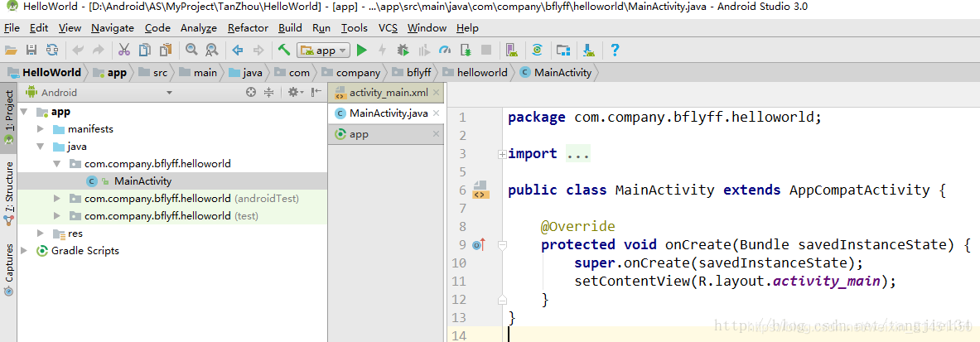Click the Back navigation arrow

[238, 50]
